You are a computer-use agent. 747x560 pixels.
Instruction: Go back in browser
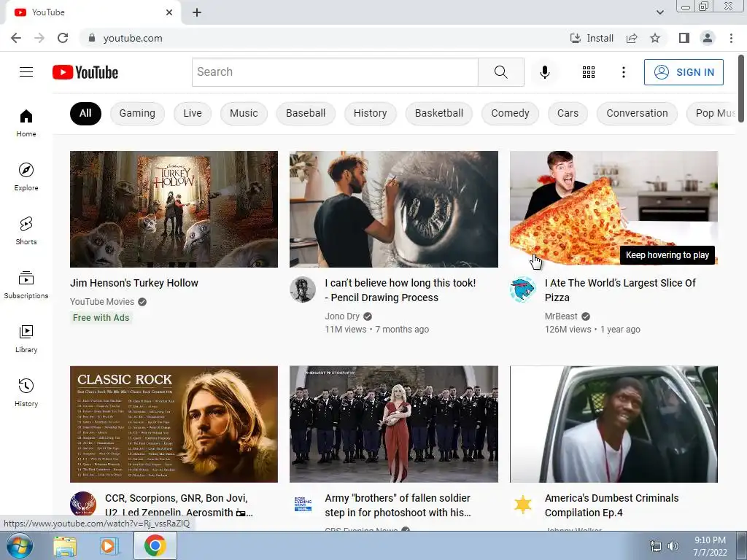point(16,38)
